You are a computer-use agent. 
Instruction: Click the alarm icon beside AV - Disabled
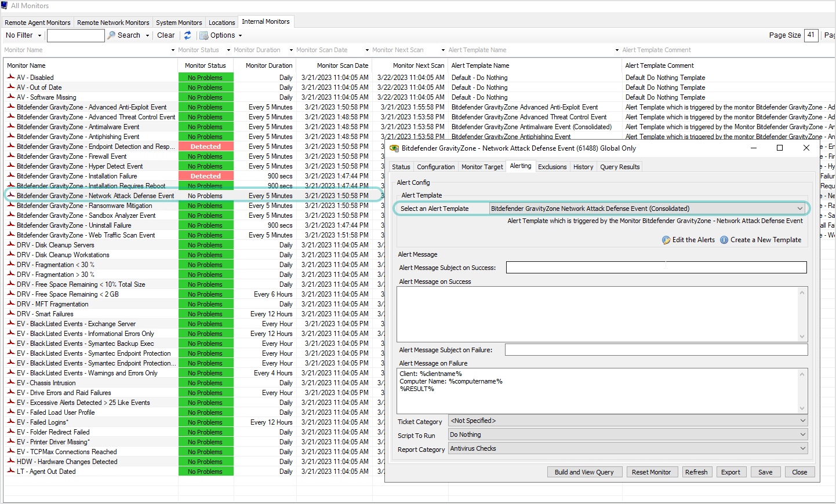click(x=10, y=77)
